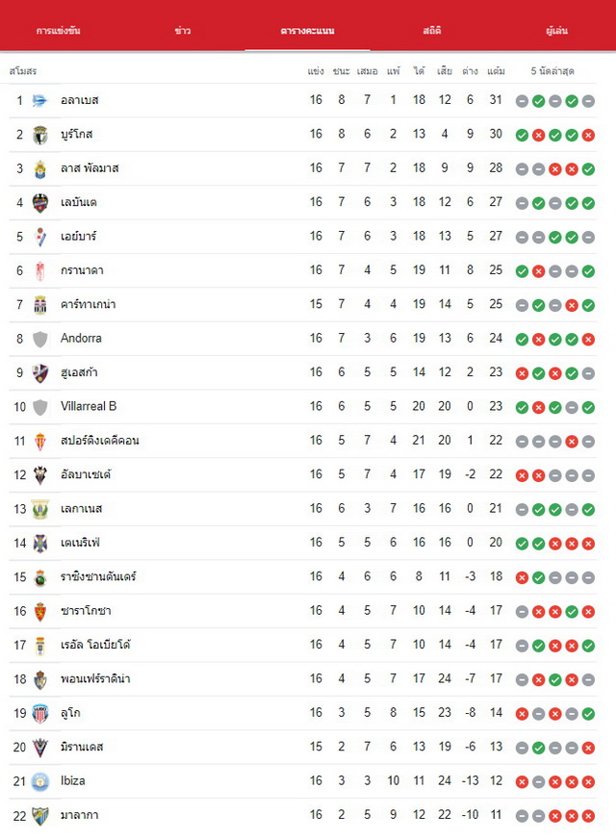This screenshot has height=840, width=616.
Task: Switch to the ข่าว tab
Action: point(183,31)
